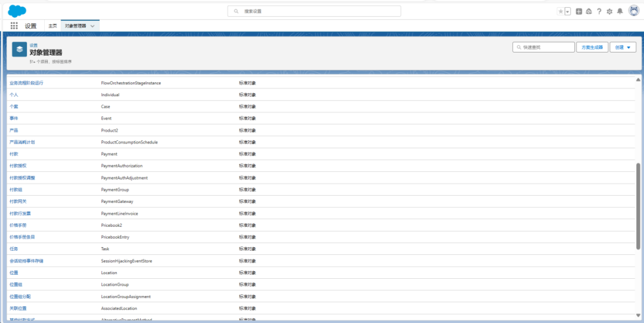This screenshot has height=323, width=644.
Task: Click the ProductConsumptionSchedule API name text
Action: coord(129,142)
